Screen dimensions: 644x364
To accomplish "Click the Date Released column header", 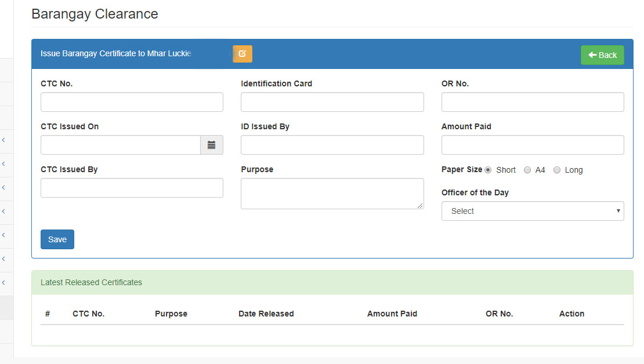I will 266,314.
